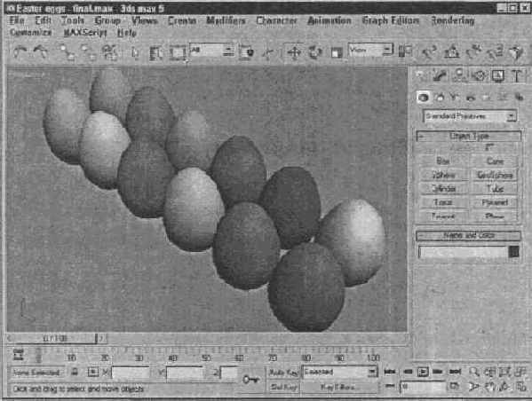Image resolution: width=532 pixels, height=401 pixels.
Task: Open the Rendering menu
Action: tap(453, 20)
